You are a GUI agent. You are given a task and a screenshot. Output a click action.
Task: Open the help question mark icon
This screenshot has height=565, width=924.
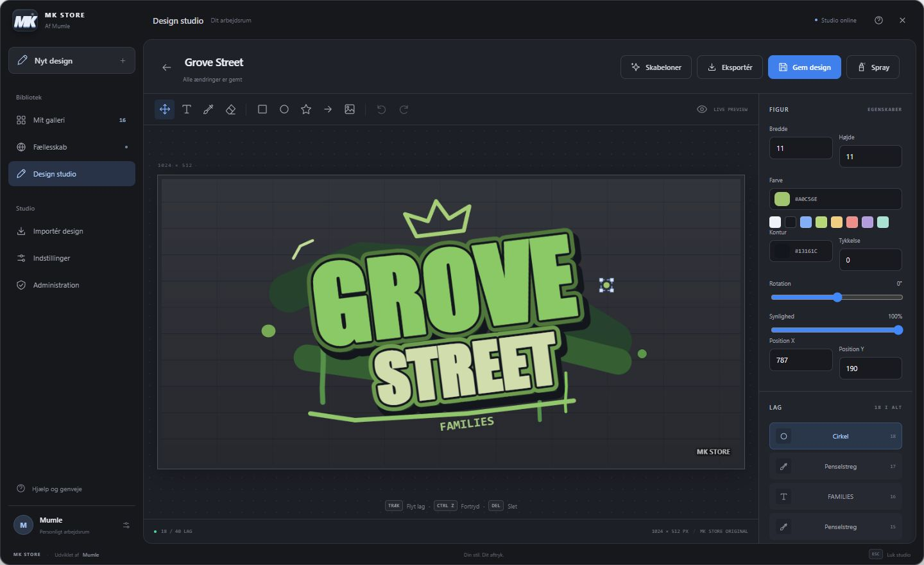878,20
